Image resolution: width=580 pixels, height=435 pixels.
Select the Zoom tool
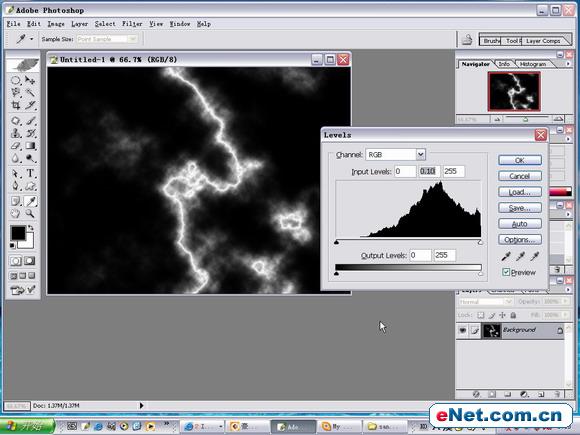coord(30,213)
